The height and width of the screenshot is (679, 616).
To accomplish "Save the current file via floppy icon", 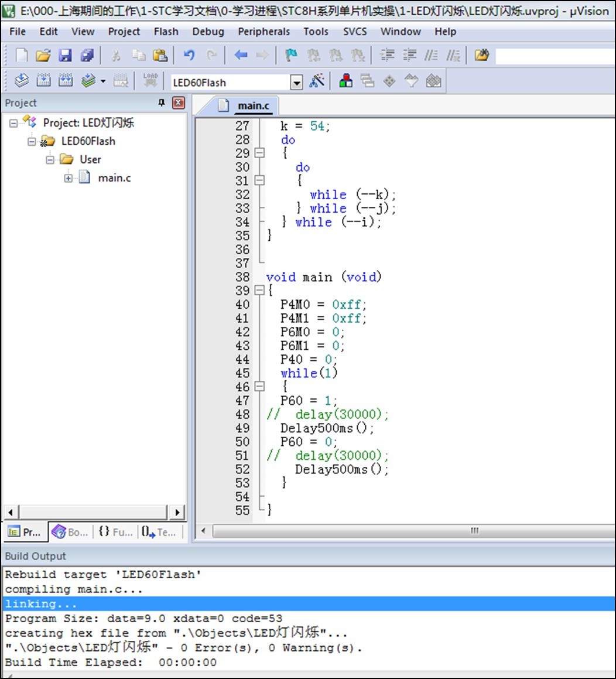I will coord(65,55).
